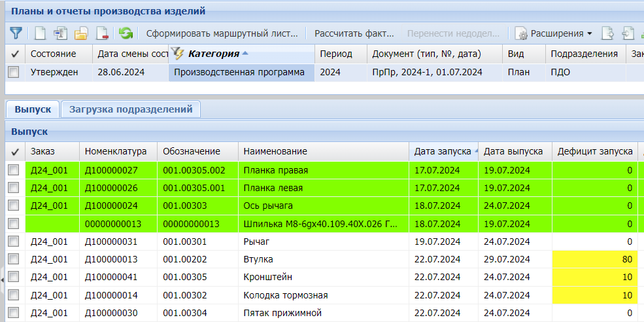Tick checkbox for Утвержден plan row

tap(14, 73)
